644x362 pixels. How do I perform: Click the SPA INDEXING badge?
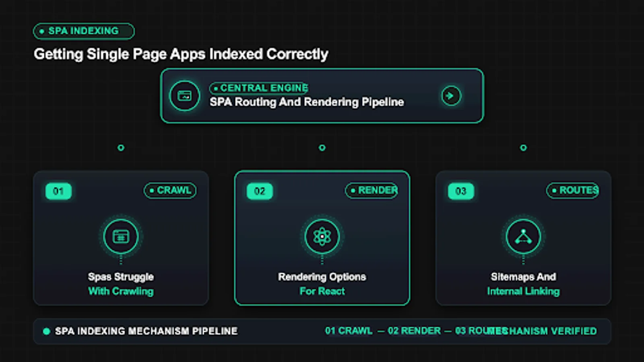click(84, 31)
